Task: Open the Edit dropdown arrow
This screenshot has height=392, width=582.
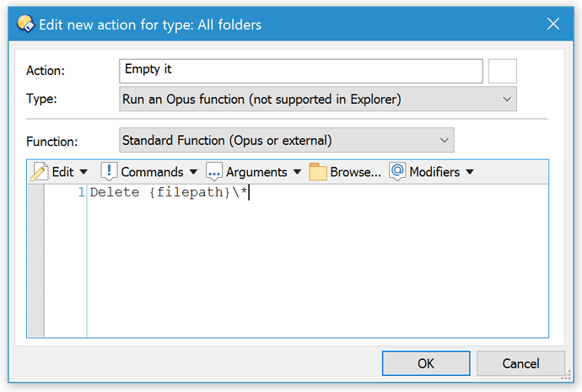Action: pyautogui.click(x=84, y=172)
